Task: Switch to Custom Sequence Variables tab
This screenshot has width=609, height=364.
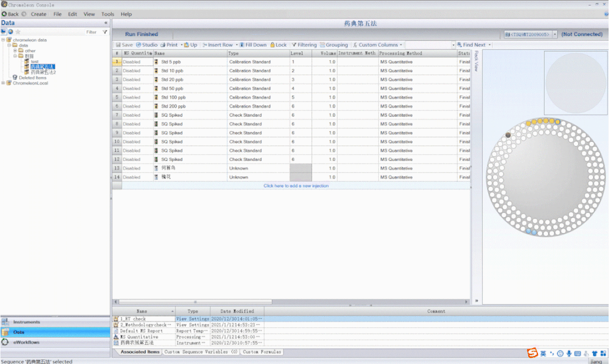Action: 200,352
